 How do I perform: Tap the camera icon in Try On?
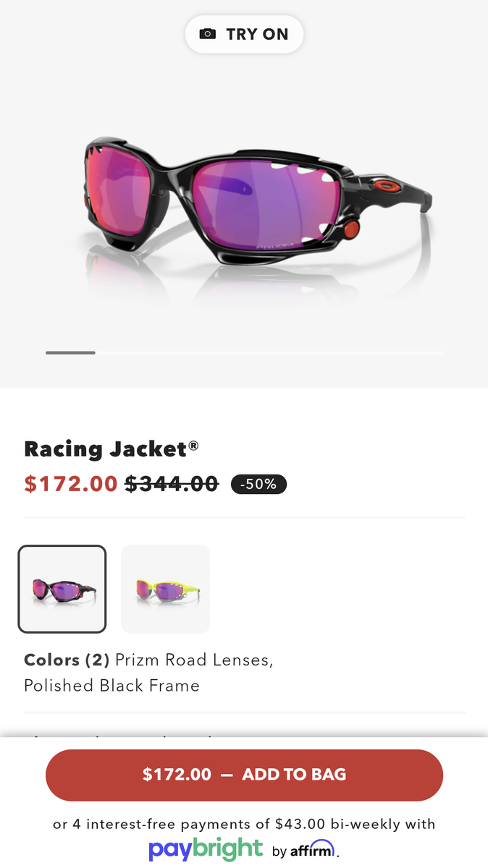208,34
